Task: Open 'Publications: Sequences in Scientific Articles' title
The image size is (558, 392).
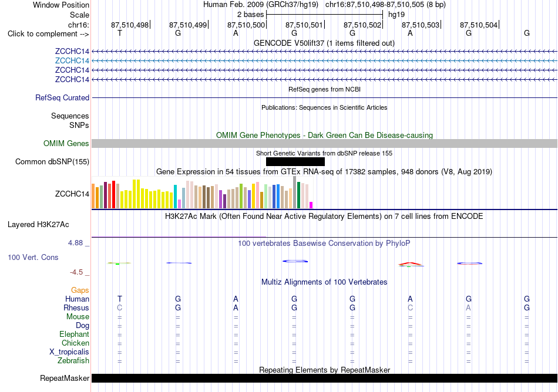Action: pos(324,107)
